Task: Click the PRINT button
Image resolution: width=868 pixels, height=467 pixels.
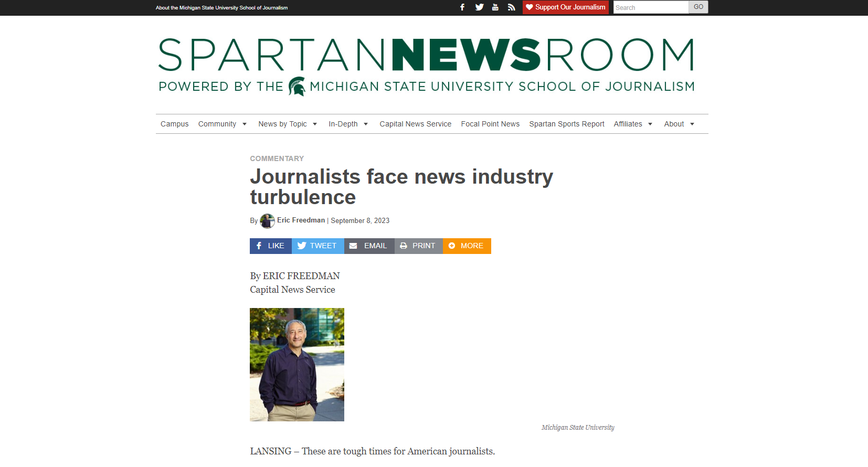Action: pos(419,246)
